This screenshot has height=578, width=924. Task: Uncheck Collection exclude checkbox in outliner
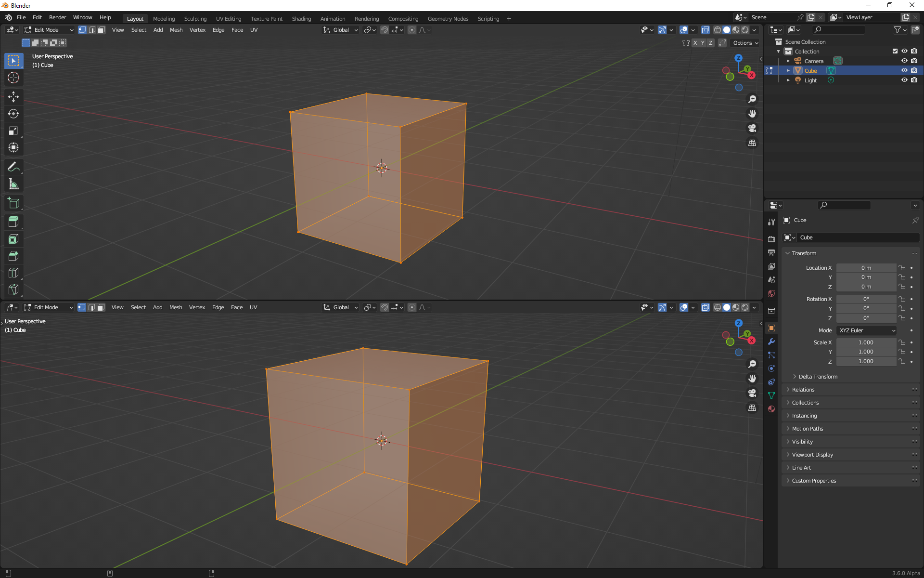click(x=895, y=51)
